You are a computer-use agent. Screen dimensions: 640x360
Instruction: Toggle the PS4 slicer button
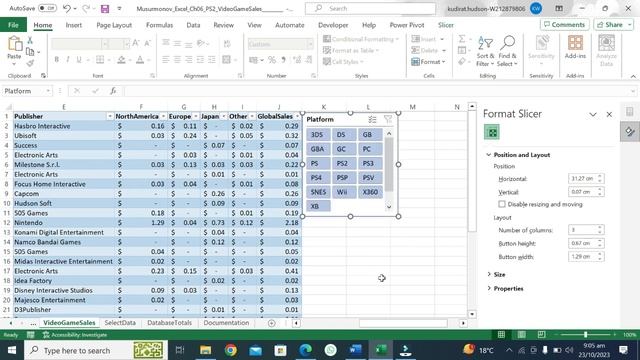(318, 178)
